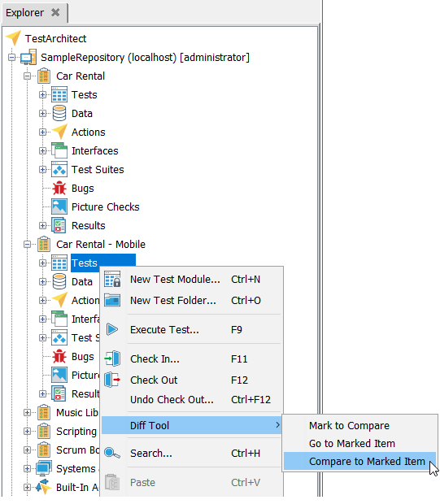Collapse the Car Rental - Mobile node

28,245
